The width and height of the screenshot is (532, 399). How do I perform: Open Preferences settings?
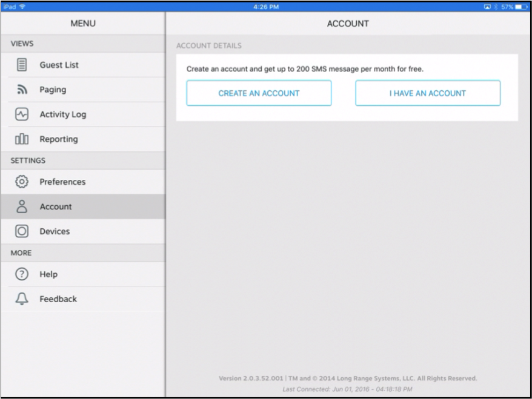84,182
